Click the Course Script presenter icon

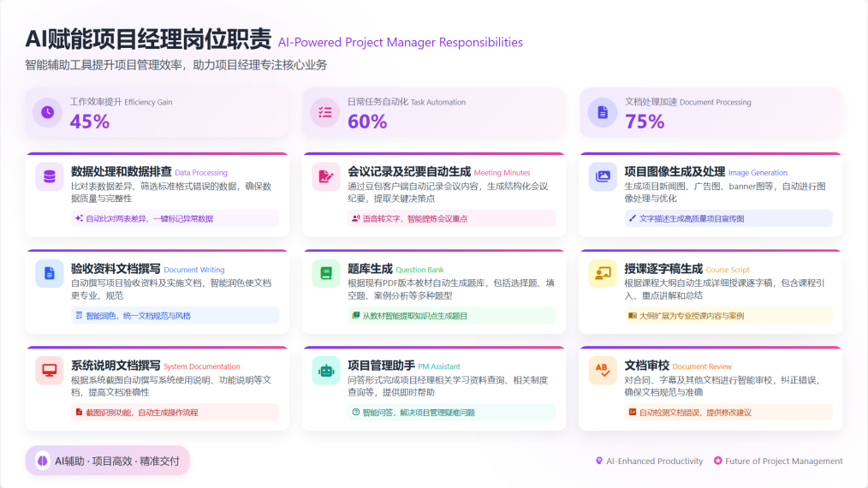pyautogui.click(x=603, y=273)
